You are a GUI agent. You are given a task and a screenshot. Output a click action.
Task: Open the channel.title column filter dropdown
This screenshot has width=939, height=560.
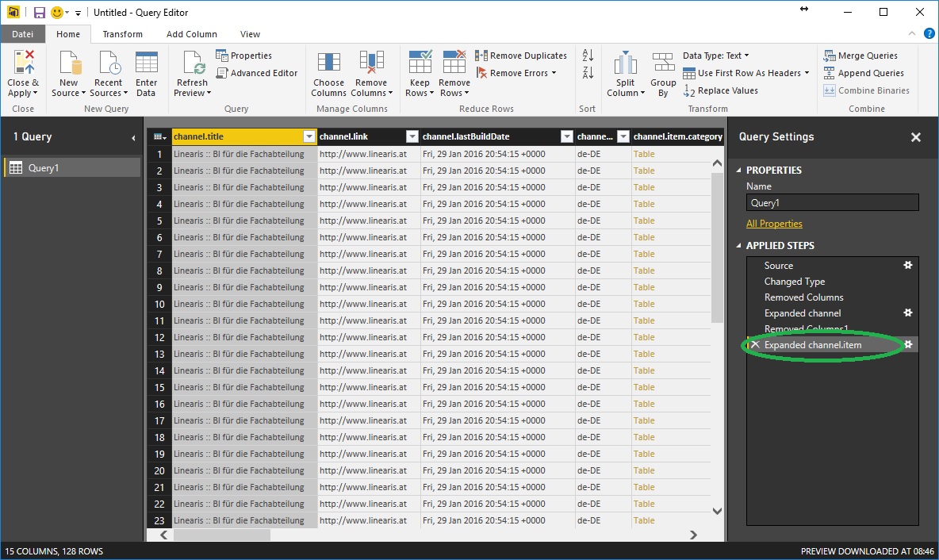tap(309, 136)
